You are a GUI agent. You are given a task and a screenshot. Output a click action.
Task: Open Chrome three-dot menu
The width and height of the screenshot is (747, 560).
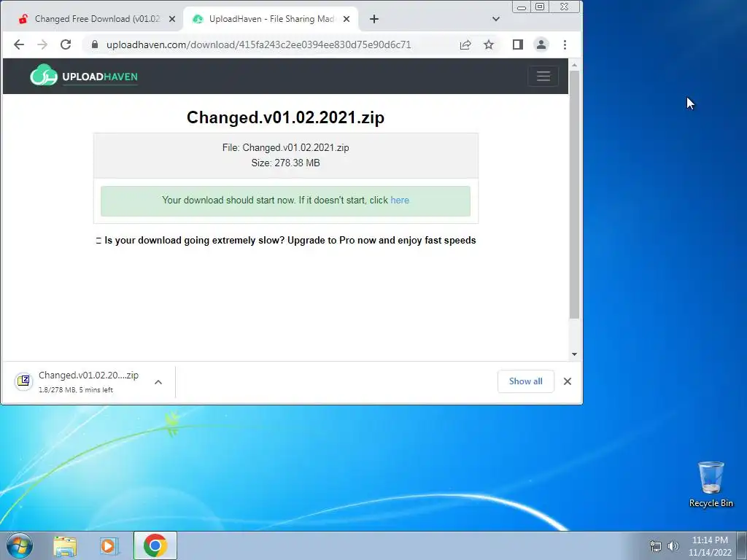(x=565, y=44)
